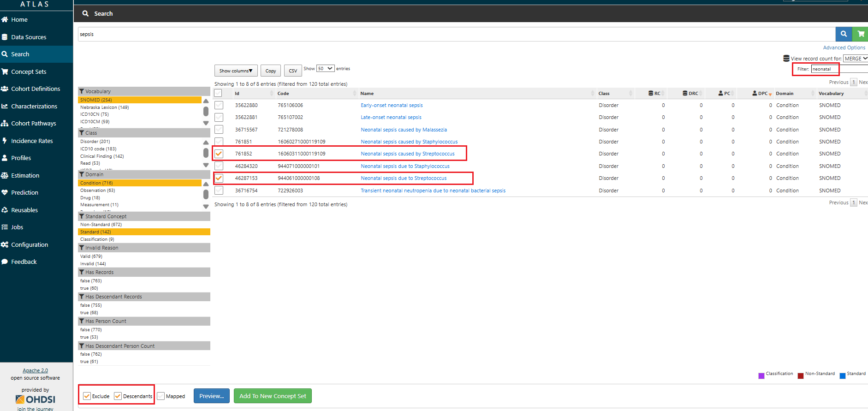Click the Home icon in the sidebar
The width and height of the screenshot is (868, 411).
point(5,19)
